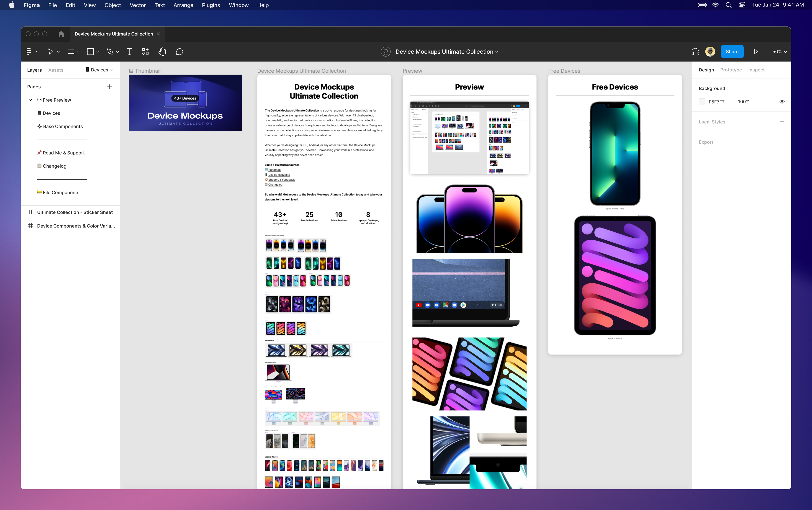Edit the F5F7F7 hex value field
The image size is (812, 510).
pyautogui.click(x=716, y=102)
